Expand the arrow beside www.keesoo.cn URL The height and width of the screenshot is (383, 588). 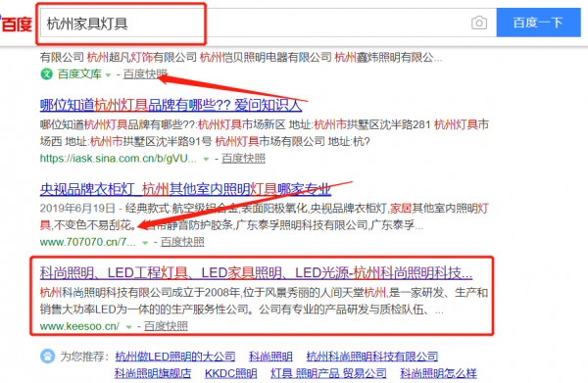click(128, 327)
